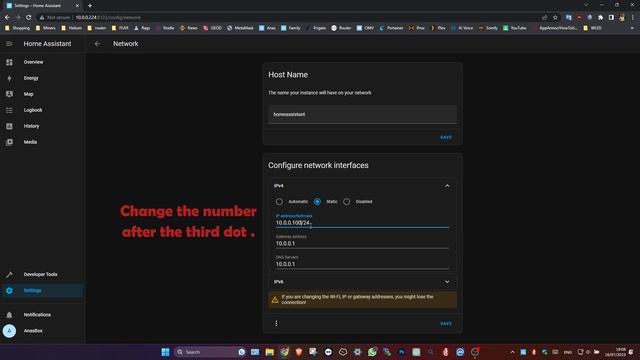
Task: Edit the DNS Servers field
Action: [362, 262]
